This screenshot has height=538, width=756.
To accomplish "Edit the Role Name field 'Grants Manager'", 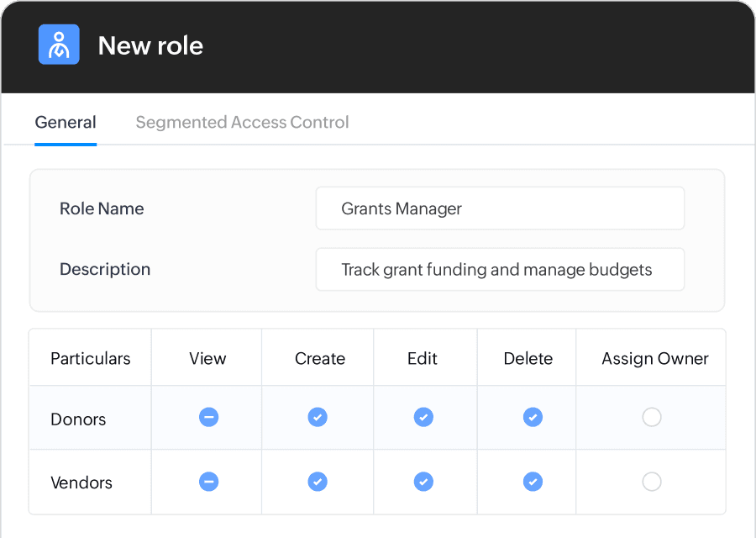I will (x=500, y=208).
